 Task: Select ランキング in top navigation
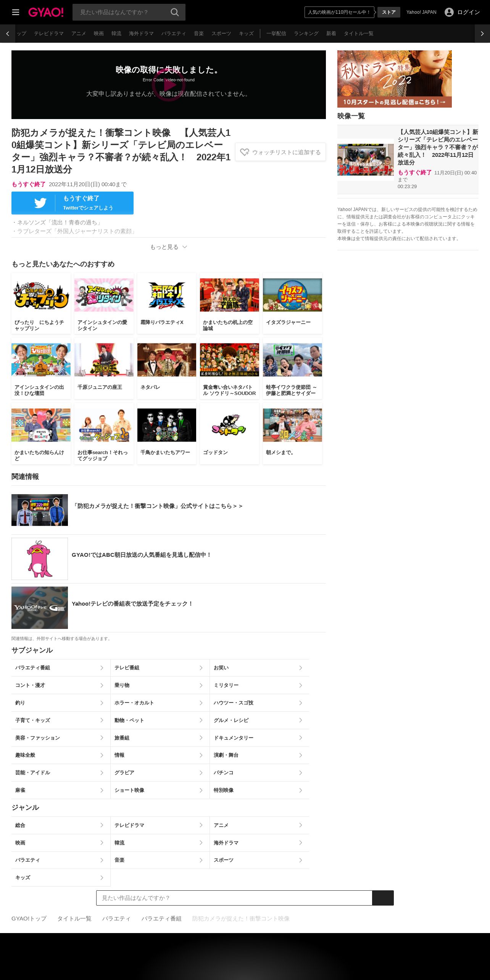click(306, 34)
